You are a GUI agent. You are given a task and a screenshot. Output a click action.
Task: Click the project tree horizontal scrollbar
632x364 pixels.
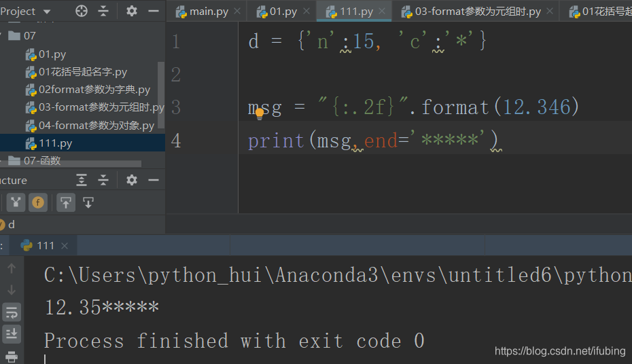(71, 164)
